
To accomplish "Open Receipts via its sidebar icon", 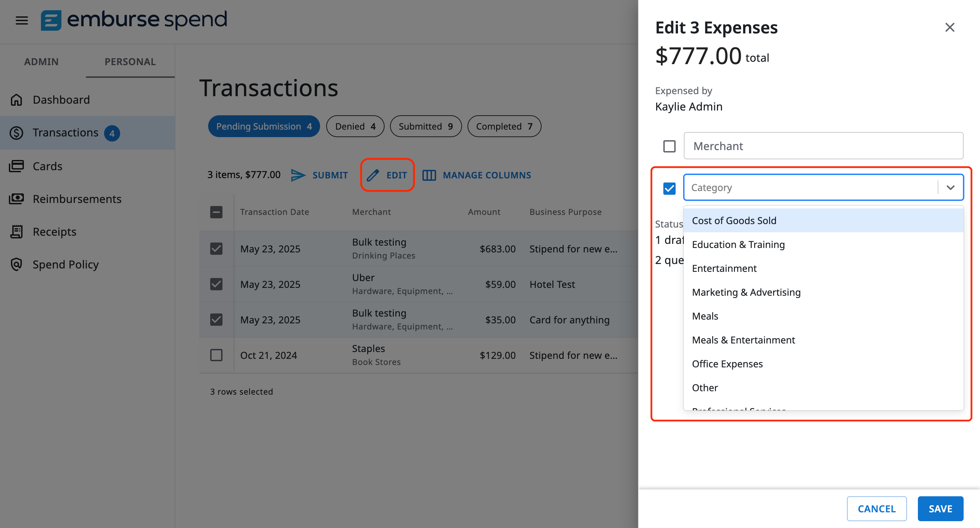I will click(x=16, y=231).
